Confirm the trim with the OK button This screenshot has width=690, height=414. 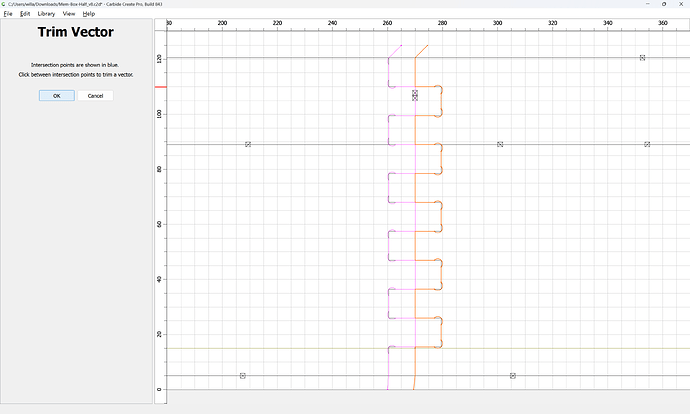point(57,95)
